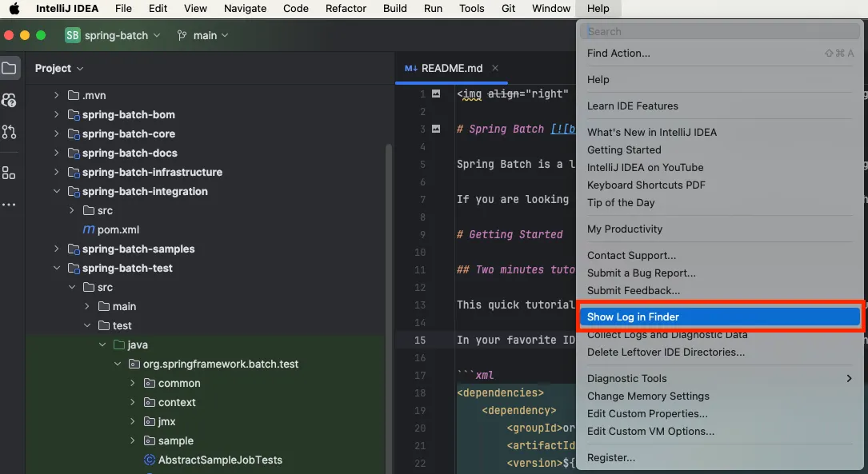Choose Keyboard Shortcuts PDF from Help menu
Viewport: 868px width, 474px height.
(x=646, y=185)
